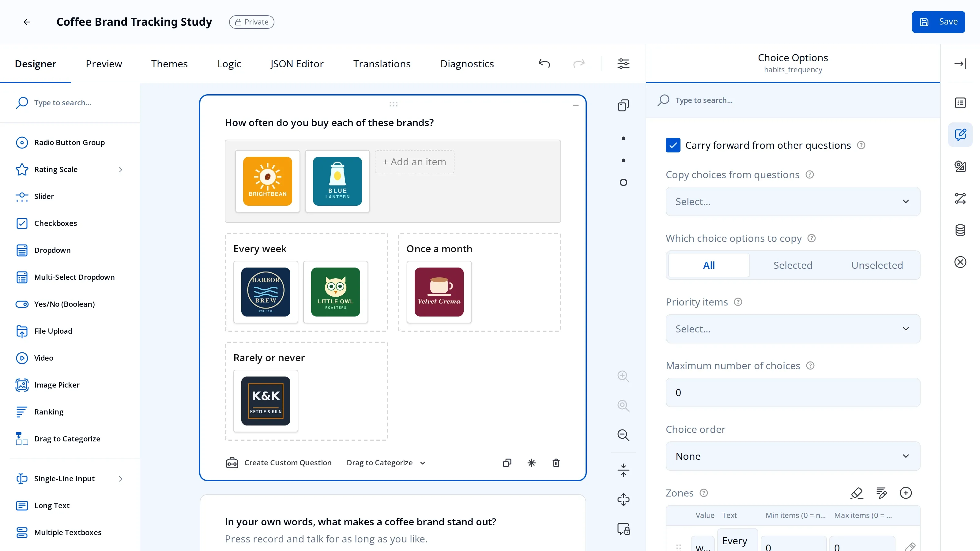Click the back arrow next to the study title
This screenshot has width=980, height=551.
27,22
